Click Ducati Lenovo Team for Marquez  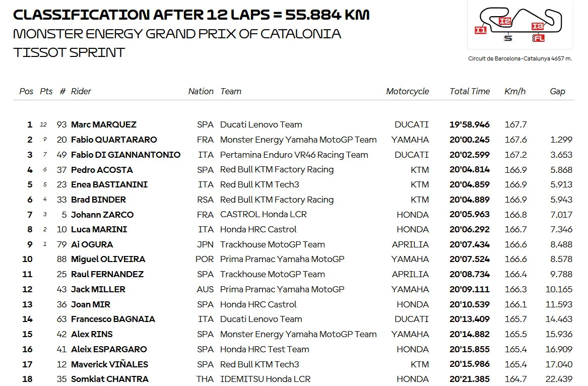[x=261, y=124]
